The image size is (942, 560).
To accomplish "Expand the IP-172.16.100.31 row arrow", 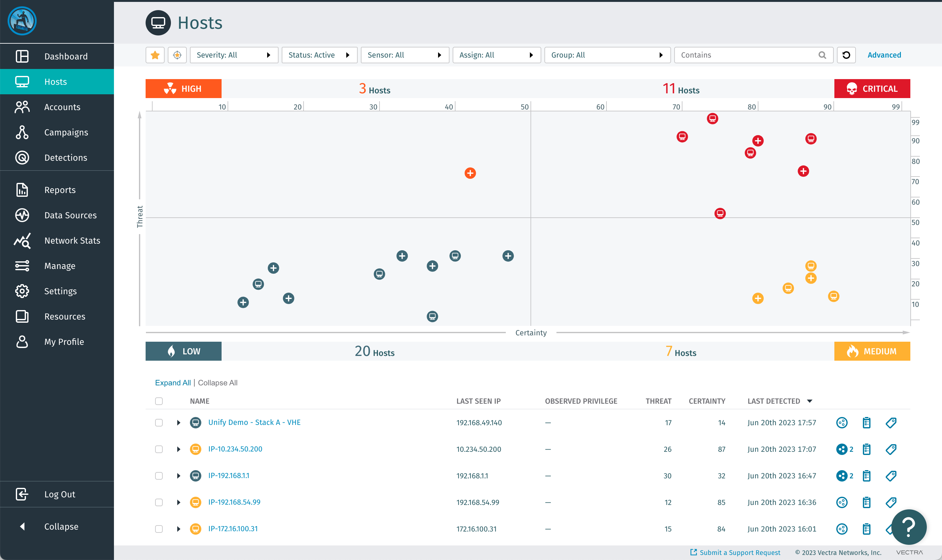I will tap(179, 529).
